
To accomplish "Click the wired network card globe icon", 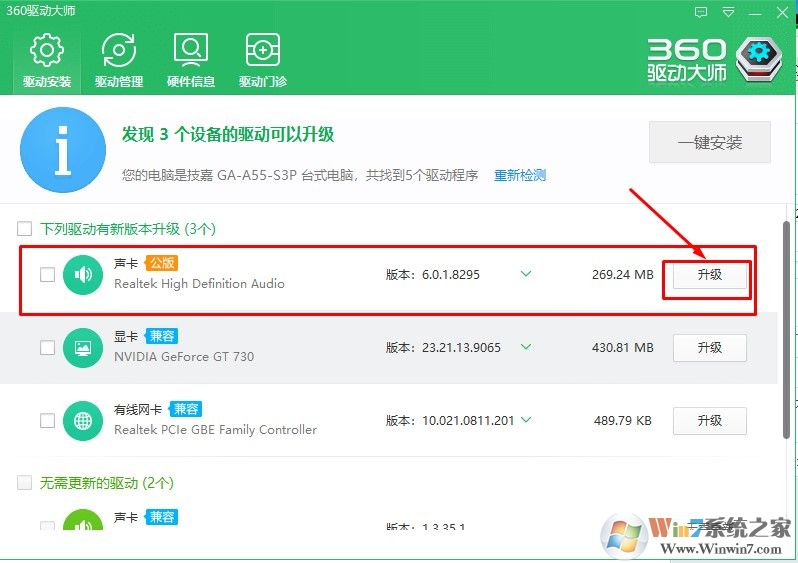I will (83, 420).
